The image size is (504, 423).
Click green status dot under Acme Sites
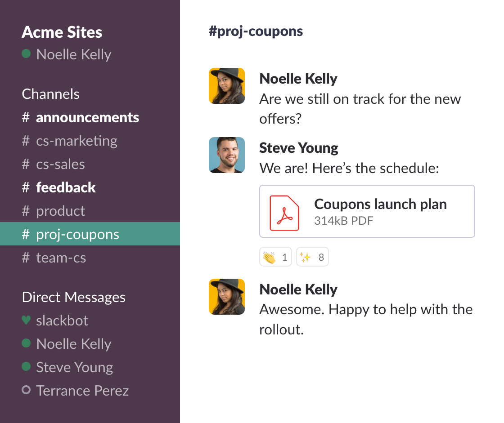(26, 53)
